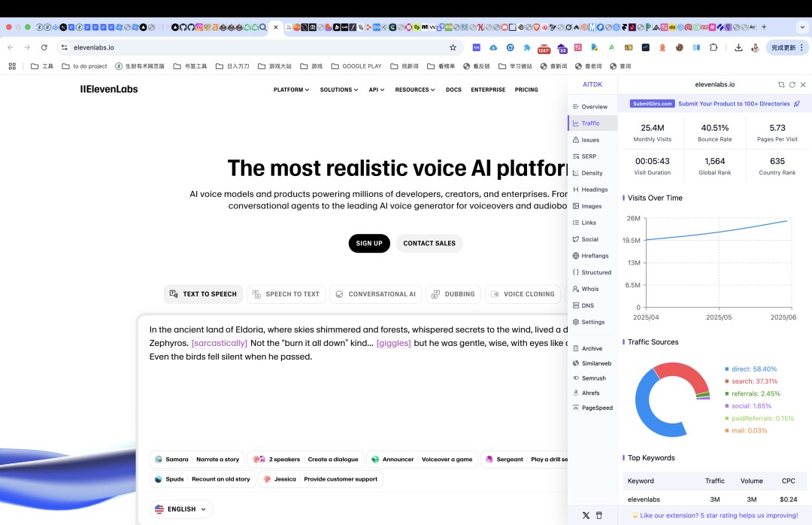Click the ElevenLabs logo

109,90
